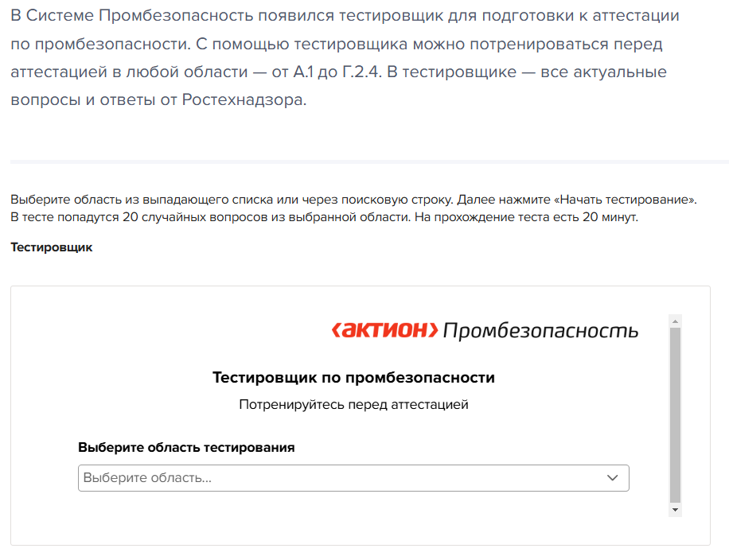
Task: Click the label "Выберите область тестирования"
Action: tap(186, 447)
